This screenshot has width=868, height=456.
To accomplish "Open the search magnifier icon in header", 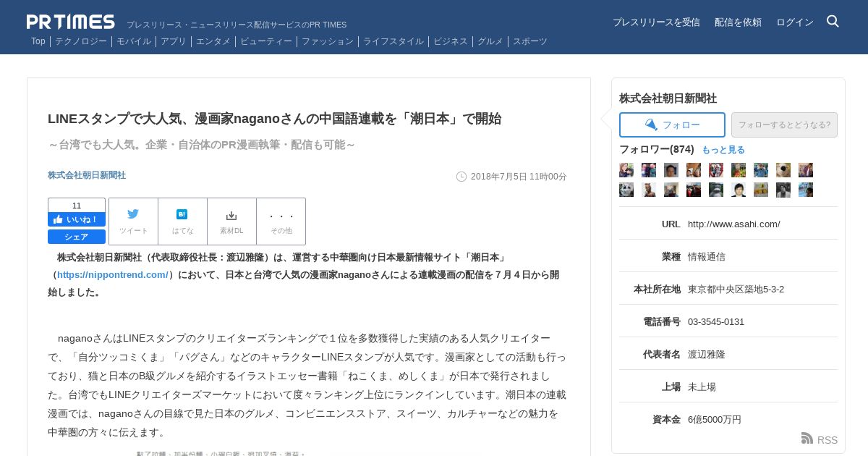I will pos(833,22).
